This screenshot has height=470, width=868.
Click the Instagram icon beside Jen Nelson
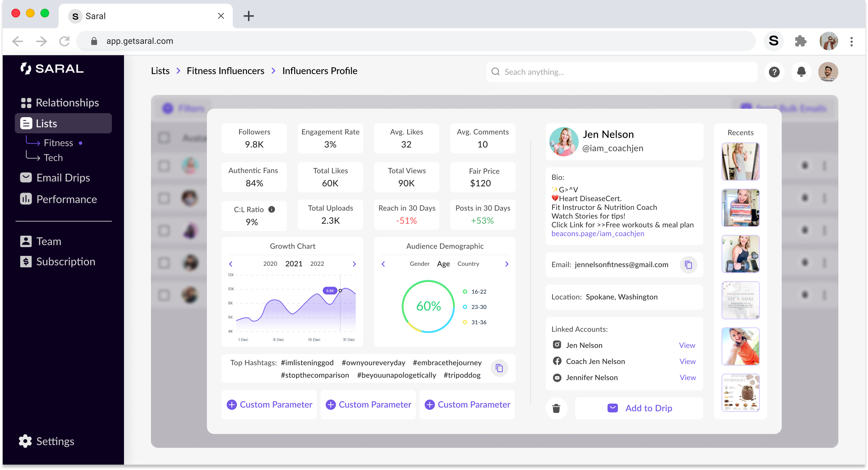pyautogui.click(x=557, y=345)
